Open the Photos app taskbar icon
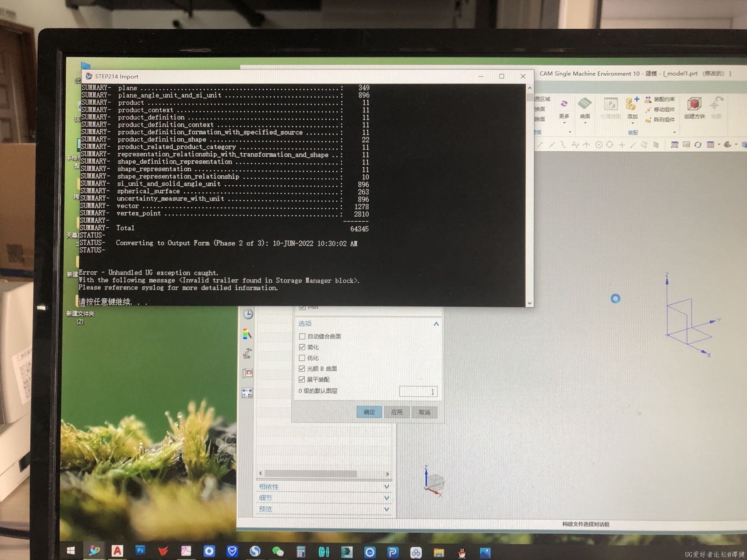747x560 pixels. (485, 553)
